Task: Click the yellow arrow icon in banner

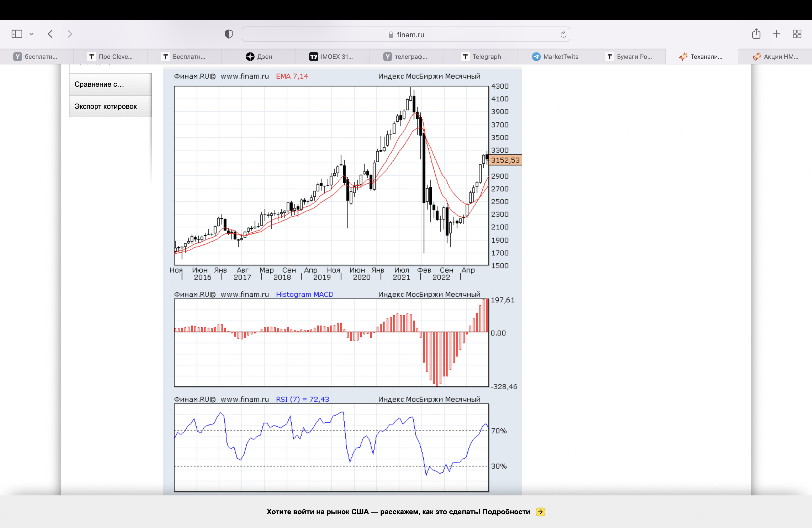Action: [x=540, y=512]
